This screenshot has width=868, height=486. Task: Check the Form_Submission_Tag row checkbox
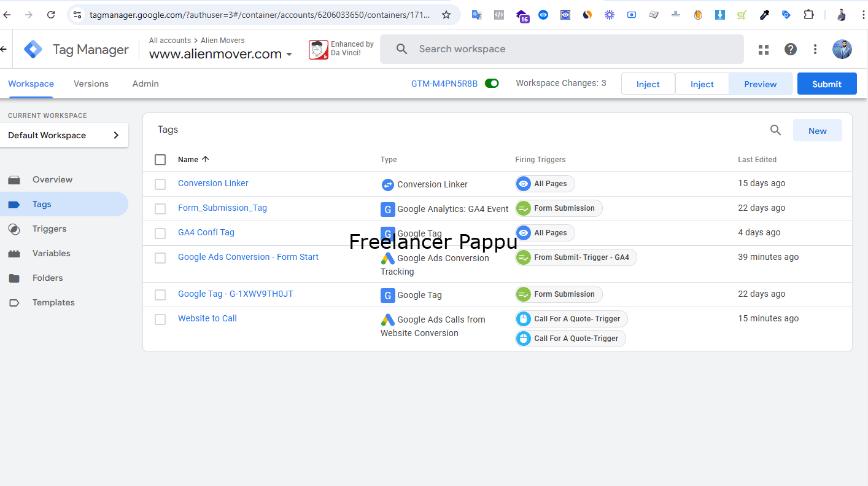(160, 209)
